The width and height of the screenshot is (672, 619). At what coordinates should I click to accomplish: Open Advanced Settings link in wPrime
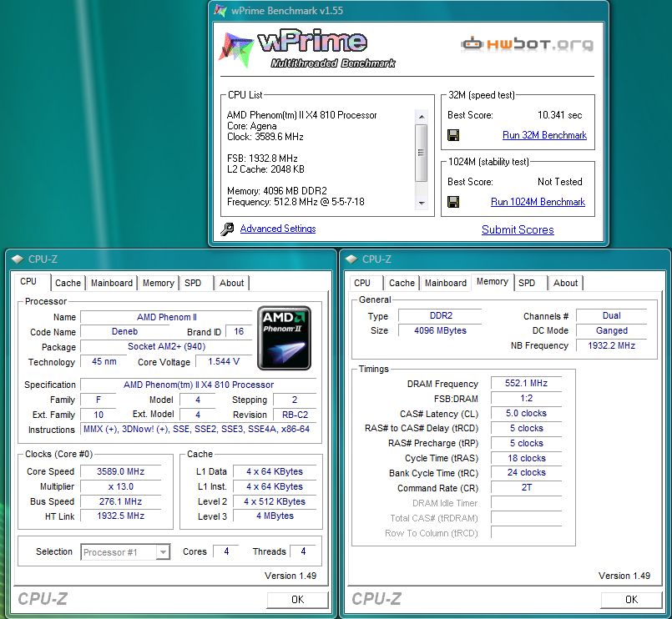pos(278,229)
